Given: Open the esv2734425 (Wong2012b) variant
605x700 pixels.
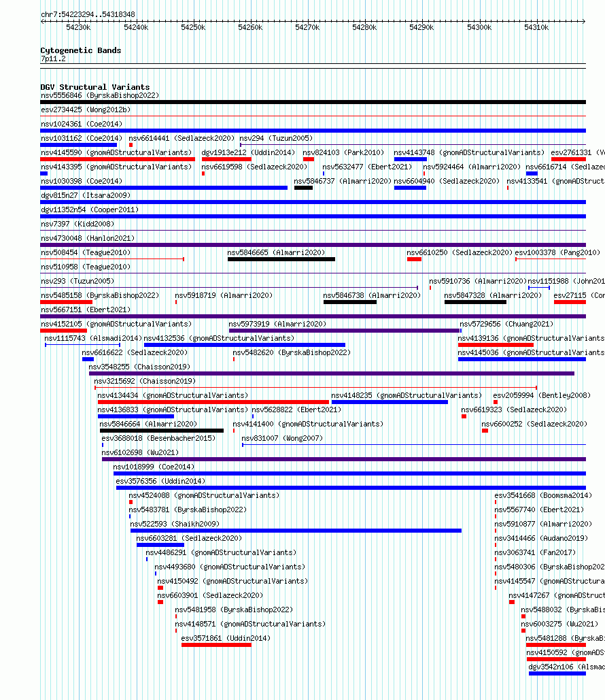Looking at the screenshot, I should 85,110.
